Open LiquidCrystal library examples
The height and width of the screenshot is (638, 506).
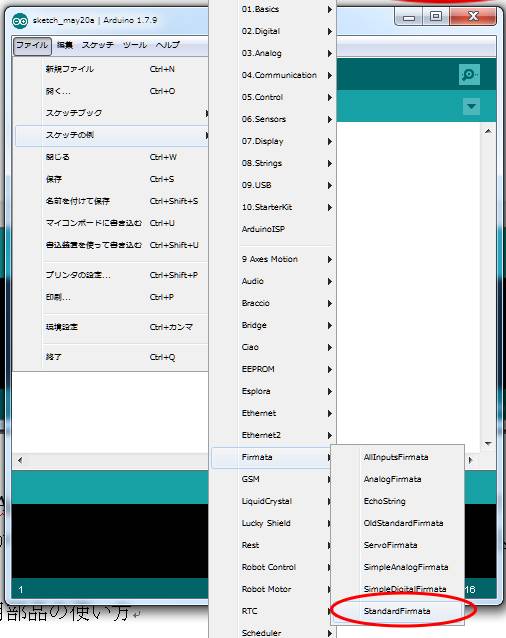pos(271,501)
